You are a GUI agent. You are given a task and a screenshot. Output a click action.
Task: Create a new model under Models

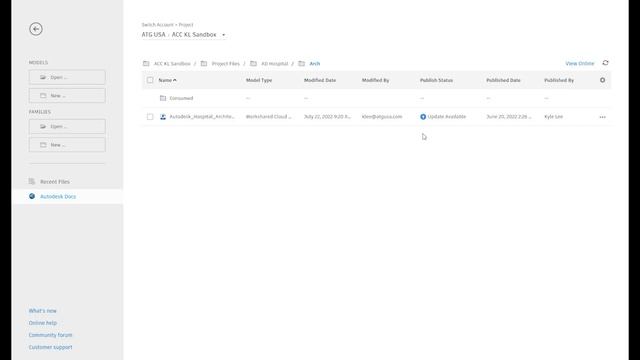[x=67, y=96]
